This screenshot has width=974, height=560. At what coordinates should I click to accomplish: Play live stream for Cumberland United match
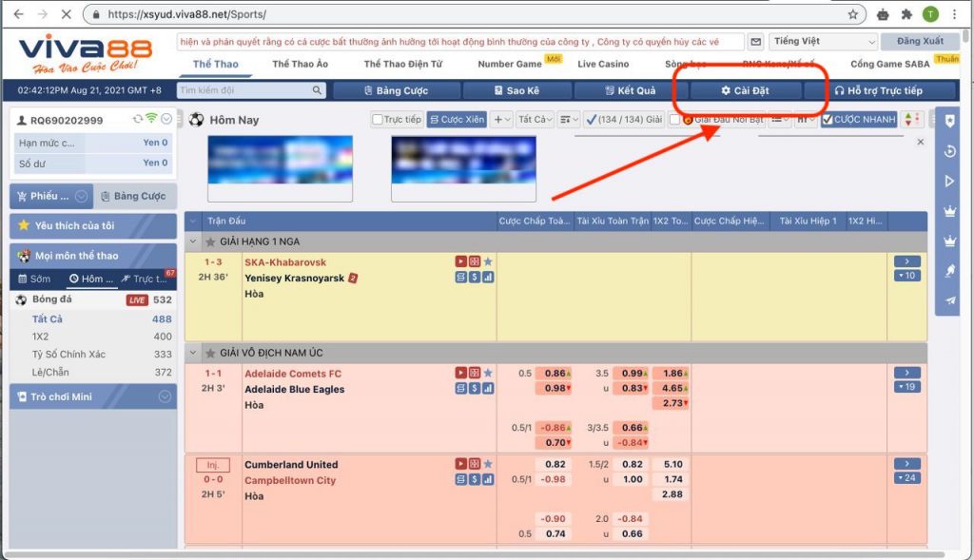click(461, 464)
